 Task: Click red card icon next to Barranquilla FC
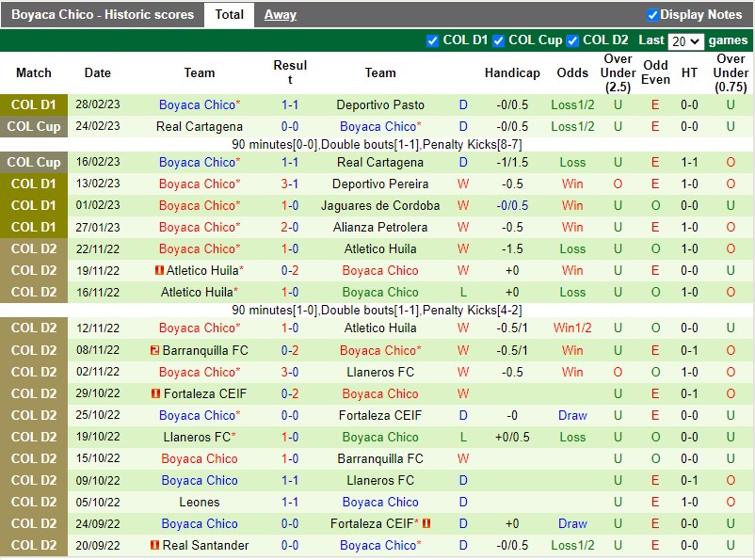click(x=153, y=350)
